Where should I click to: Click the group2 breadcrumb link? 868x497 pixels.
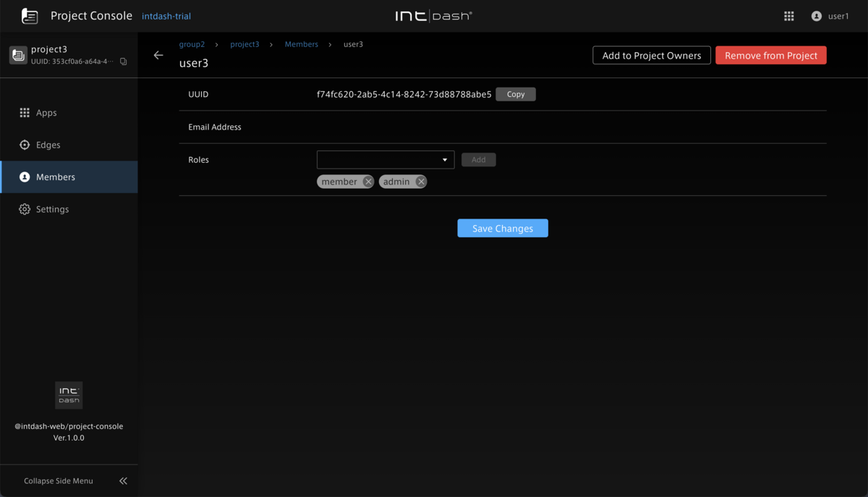pyautogui.click(x=192, y=44)
